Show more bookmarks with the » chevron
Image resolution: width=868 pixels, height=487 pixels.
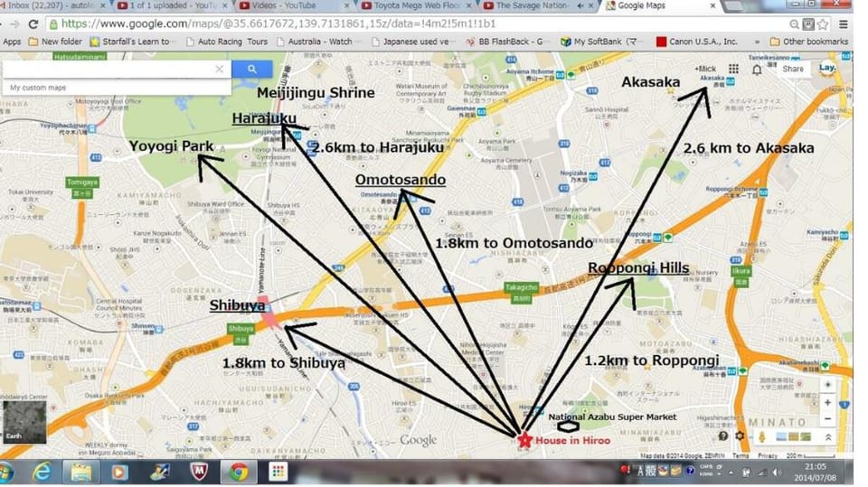(756, 42)
